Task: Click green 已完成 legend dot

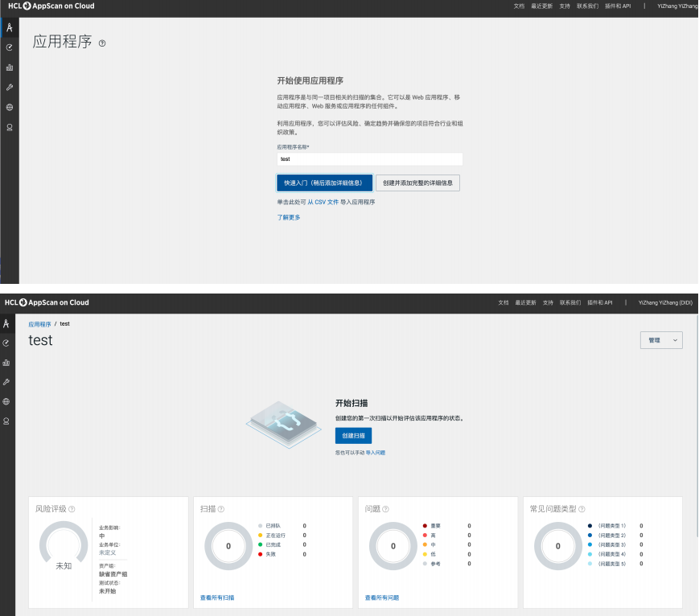Action: point(261,544)
